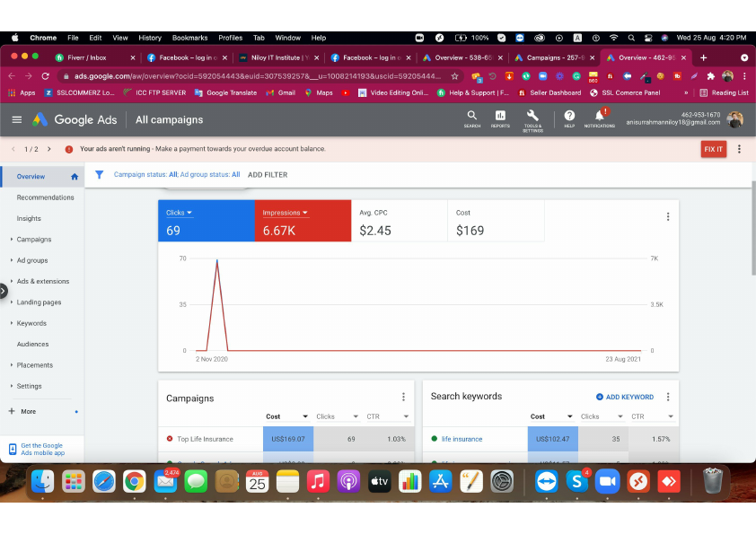
Task: Click the Top Life Insurance campaign row
Action: click(x=286, y=439)
